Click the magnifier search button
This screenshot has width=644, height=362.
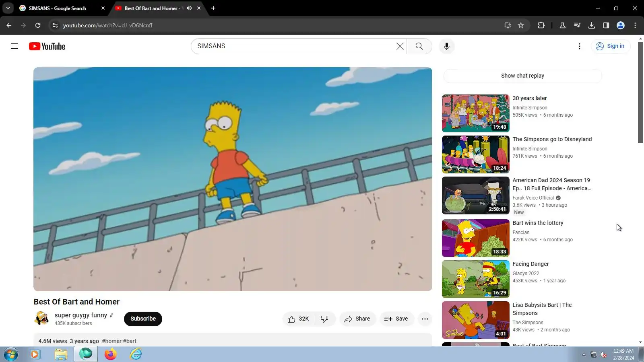point(419,46)
